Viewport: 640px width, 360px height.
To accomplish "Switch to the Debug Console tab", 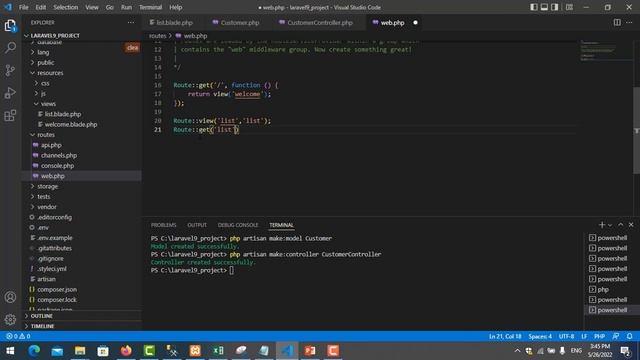I will 238,225.
